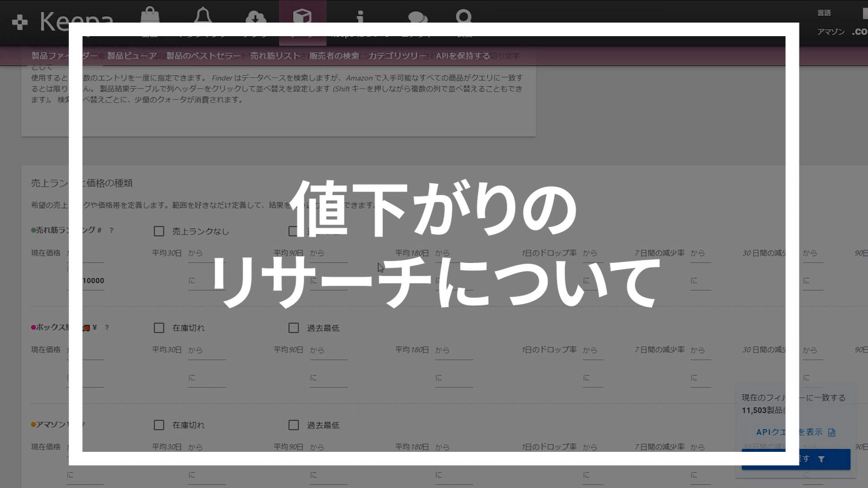Click the shopping bag icon in top bar
The height and width of the screenshot is (488, 868).
pos(150,14)
